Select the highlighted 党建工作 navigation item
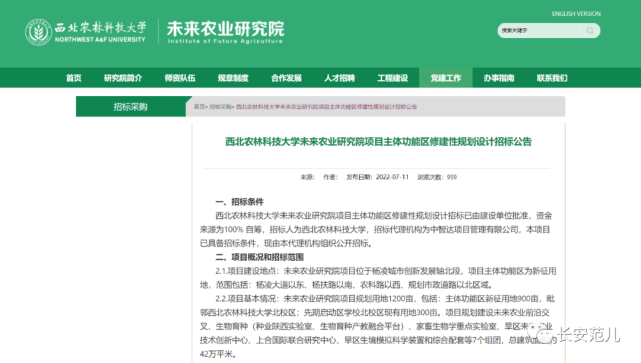This screenshot has height=363, width=641. [x=446, y=78]
